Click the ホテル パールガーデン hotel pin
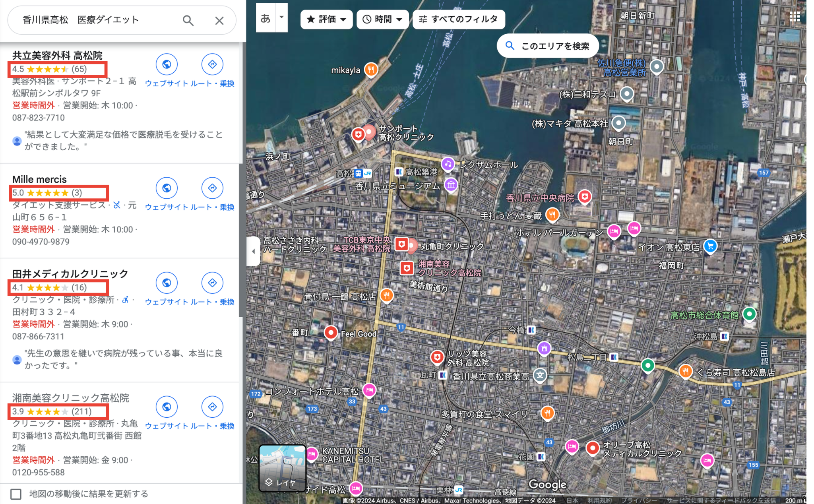814x504 pixels. (x=614, y=231)
